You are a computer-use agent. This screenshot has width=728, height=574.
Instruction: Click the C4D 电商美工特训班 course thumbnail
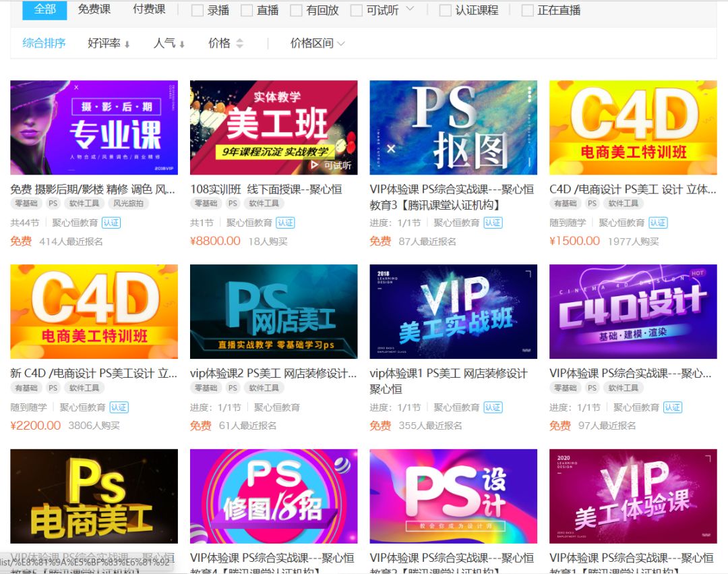click(x=633, y=127)
